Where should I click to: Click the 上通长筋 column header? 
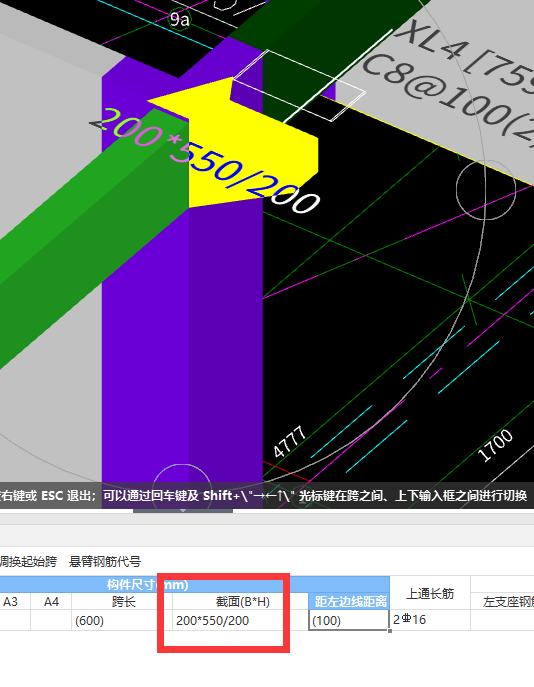(x=430, y=593)
